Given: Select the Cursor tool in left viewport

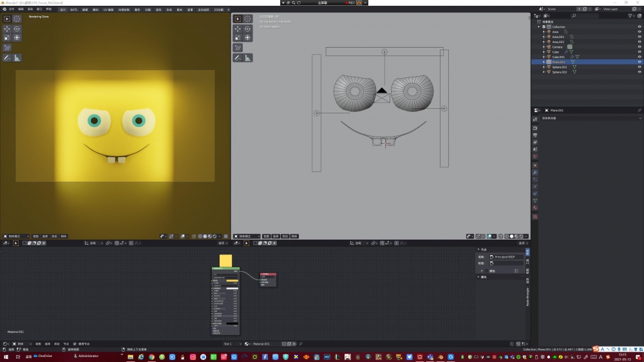Looking at the screenshot, I should [x=17, y=19].
